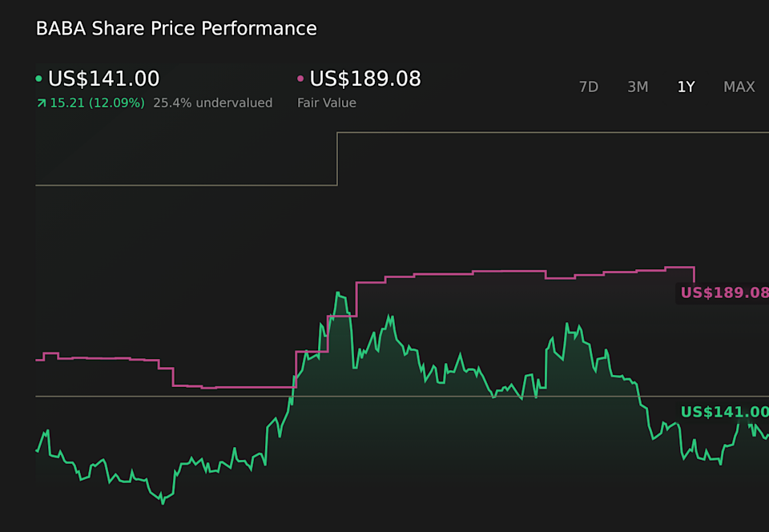Click the pink US$189.08 chart end label
Viewport: 769px width, 532px height.
coord(724,292)
